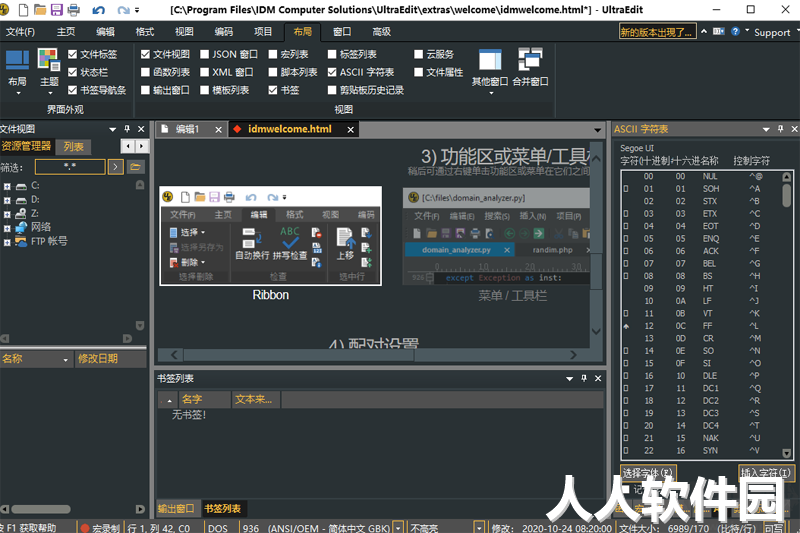Click the Print icon in title bar
Viewport: 800px width, 533px height.
(73, 10)
